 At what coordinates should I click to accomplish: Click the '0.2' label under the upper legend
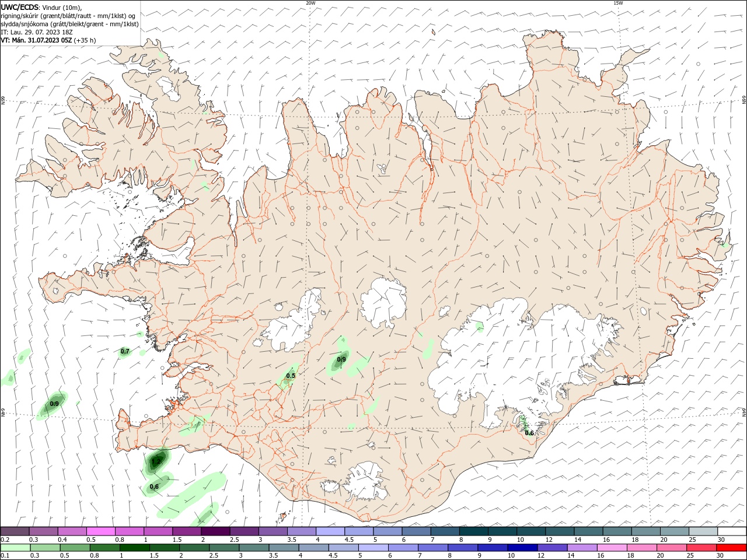[5, 540]
